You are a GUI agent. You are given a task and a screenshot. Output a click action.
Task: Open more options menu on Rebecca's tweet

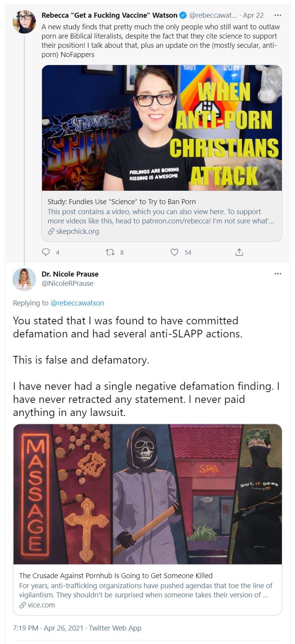[x=278, y=15]
